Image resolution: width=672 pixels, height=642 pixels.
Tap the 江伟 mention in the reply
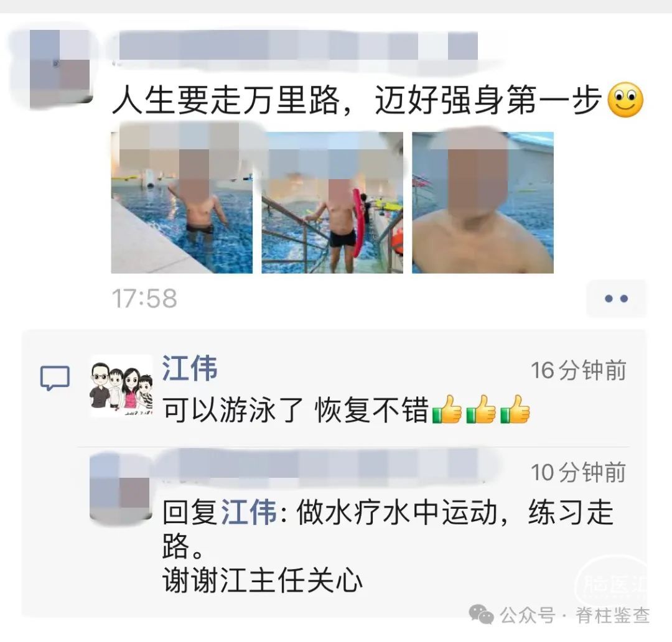tap(248, 512)
